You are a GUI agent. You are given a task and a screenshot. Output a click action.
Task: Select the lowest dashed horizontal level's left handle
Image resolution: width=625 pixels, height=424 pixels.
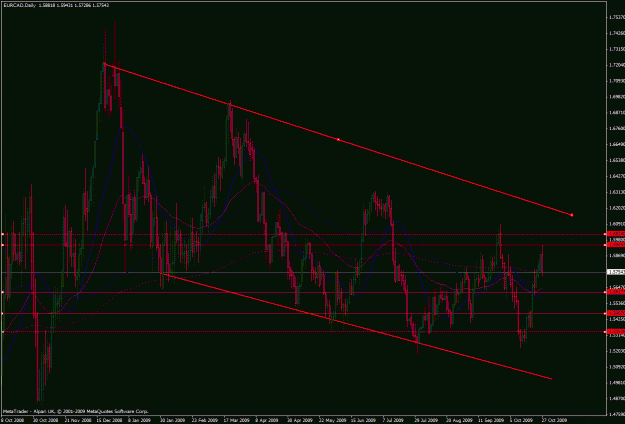[x=2, y=332]
